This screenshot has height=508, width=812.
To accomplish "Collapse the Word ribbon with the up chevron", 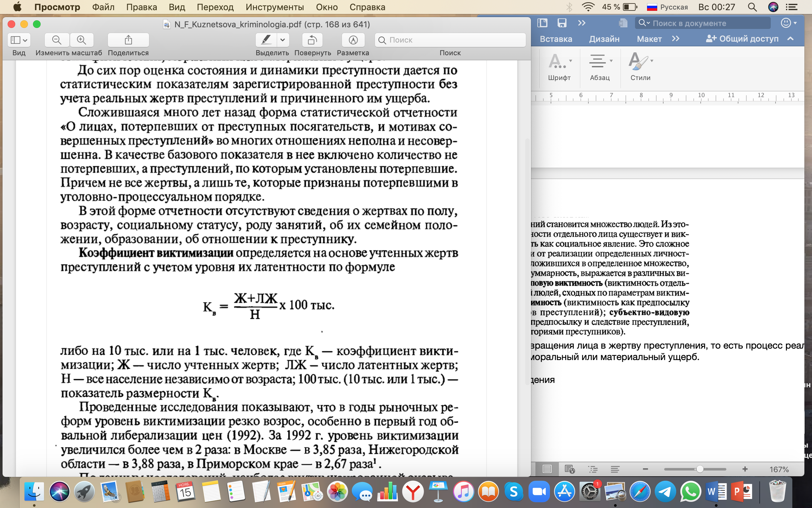I will (x=790, y=39).
